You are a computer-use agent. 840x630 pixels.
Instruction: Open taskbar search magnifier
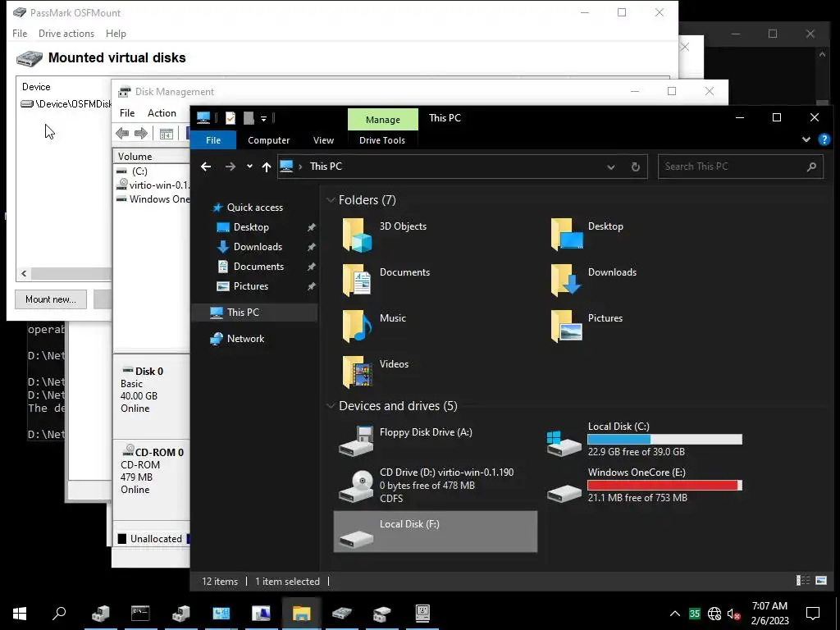pyautogui.click(x=59, y=613)
